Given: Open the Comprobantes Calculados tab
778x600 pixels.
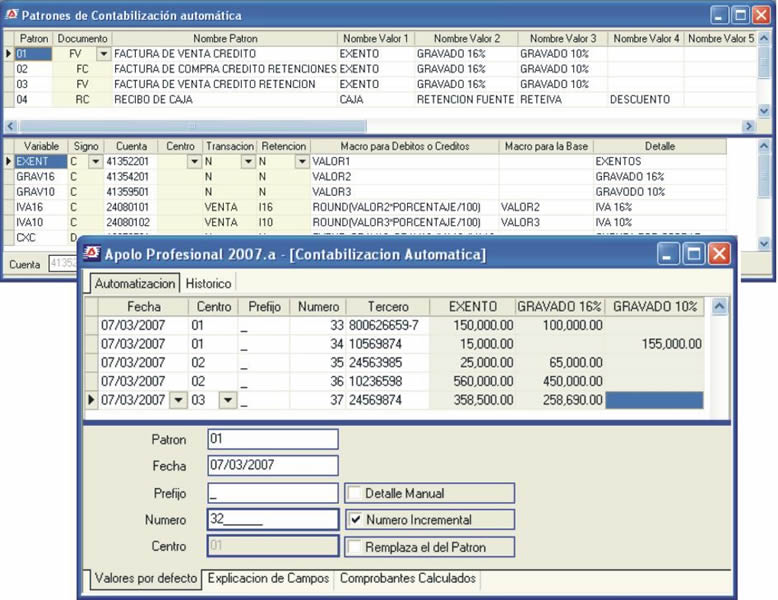Looking at the screenshot, I should click(408, 578).
